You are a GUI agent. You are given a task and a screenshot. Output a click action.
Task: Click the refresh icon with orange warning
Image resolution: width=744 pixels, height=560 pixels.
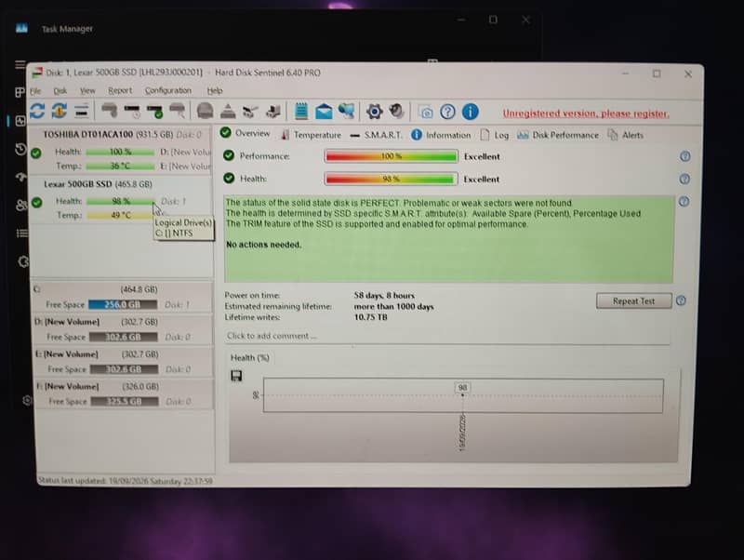[x=60, y=111]
